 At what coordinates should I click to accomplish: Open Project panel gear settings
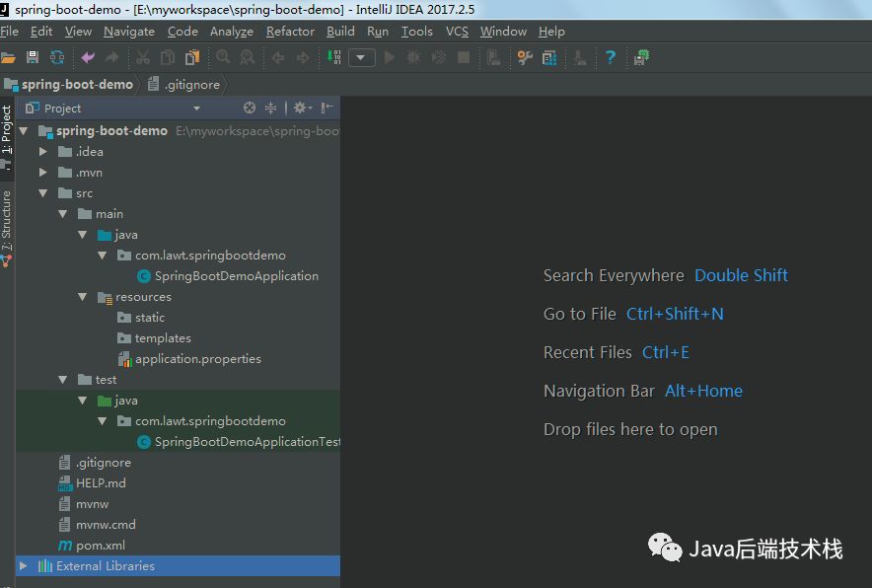pyautogui.click(x=302, y=108)
